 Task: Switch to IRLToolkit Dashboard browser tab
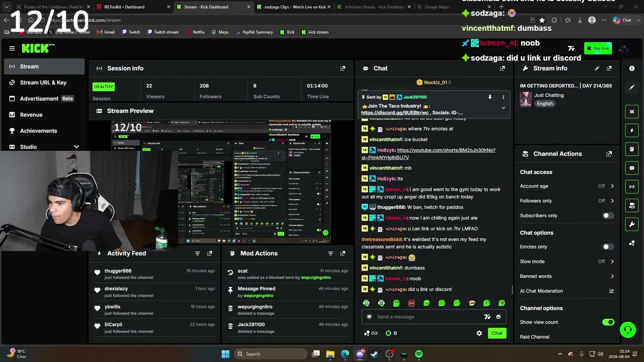pos(132,7)
